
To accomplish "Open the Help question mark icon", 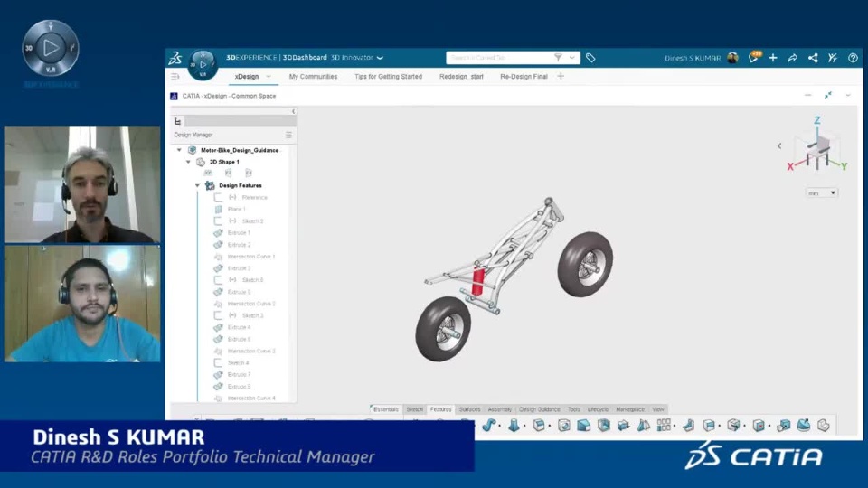I will coord(853,58).
